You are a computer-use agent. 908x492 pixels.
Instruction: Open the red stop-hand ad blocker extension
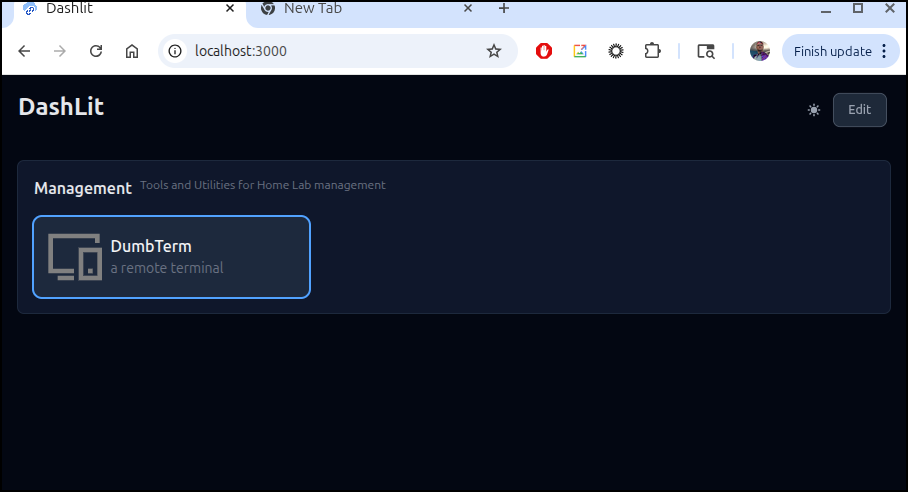pyautogui.click(x=544, y=51)
